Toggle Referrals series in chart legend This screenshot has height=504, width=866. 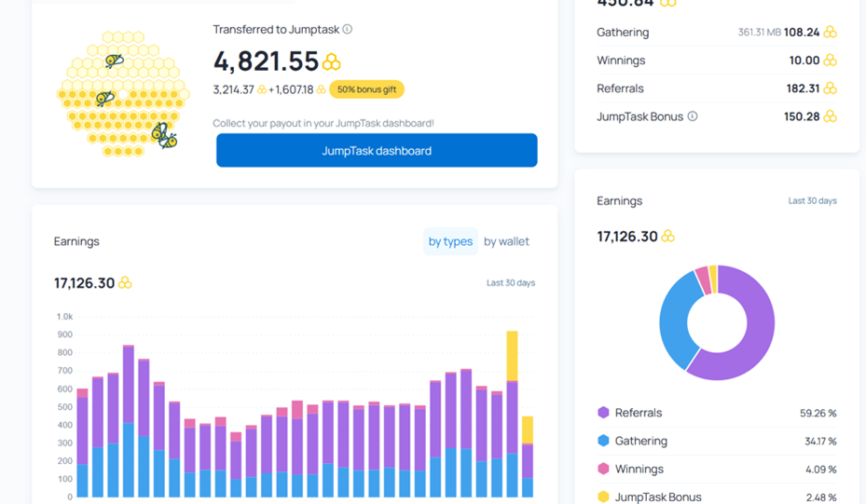point(639,413)
